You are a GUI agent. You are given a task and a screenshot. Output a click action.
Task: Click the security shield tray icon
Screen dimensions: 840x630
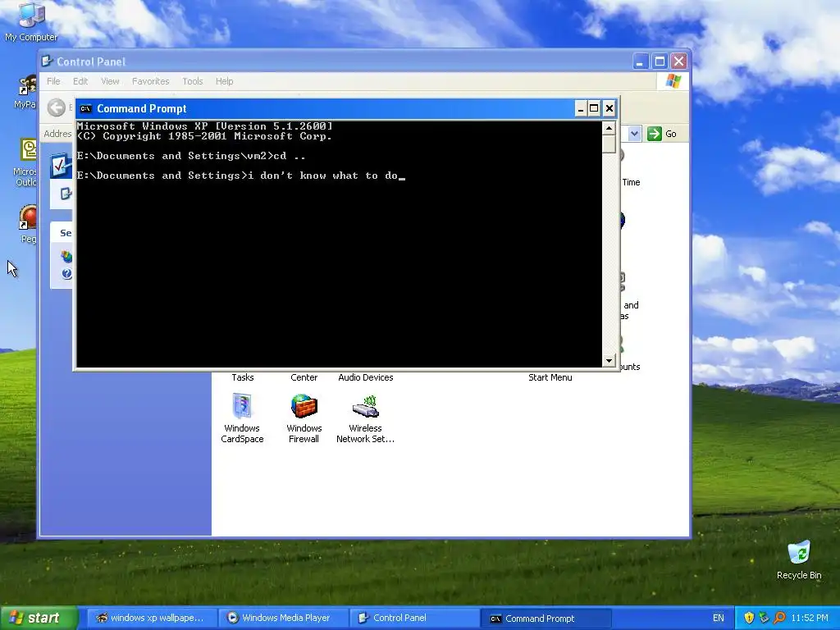coord(749,619)
